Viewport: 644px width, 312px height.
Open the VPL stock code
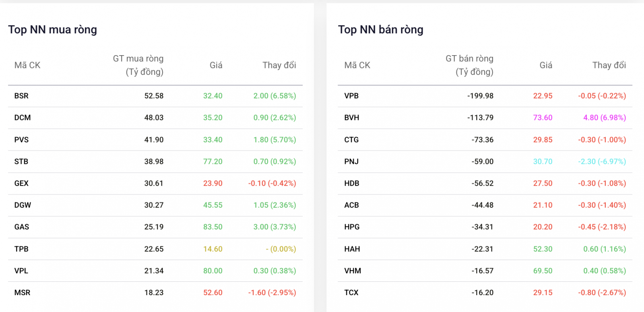click(x=21, y=271)
